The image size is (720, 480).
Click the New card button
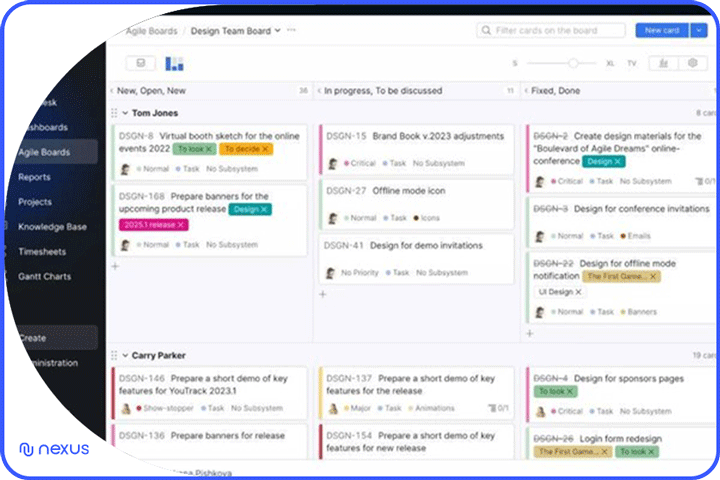[x=661, y=31]
